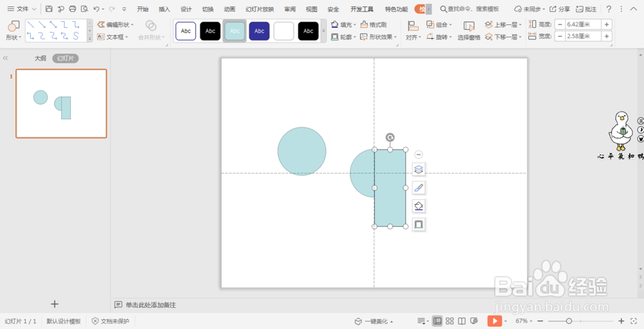Click the 批注 comment button
Viewport: 644px width, 329px height.
click(586, 8)
